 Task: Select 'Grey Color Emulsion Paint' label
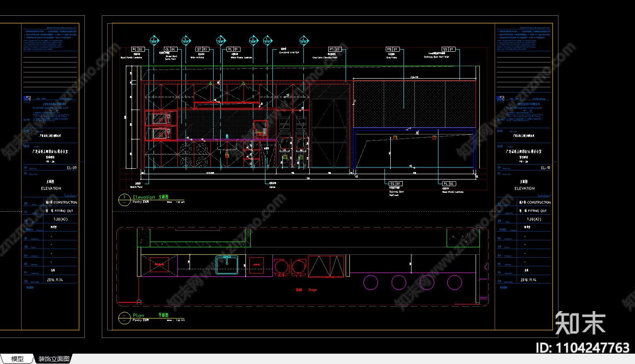tap(325, 57)
